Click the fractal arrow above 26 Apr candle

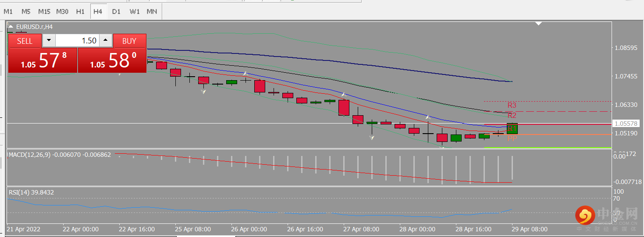246,74
